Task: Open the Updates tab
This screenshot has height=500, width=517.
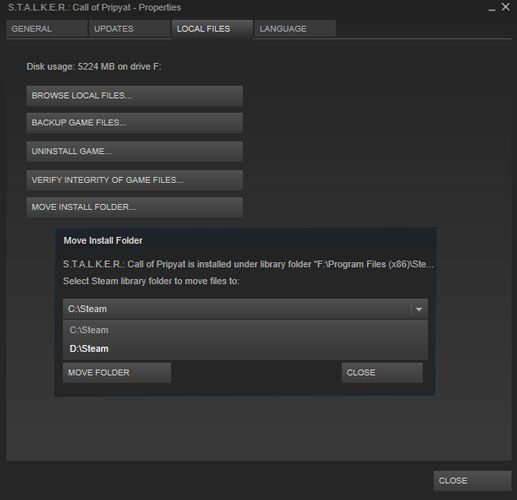Action: (129, 29)
